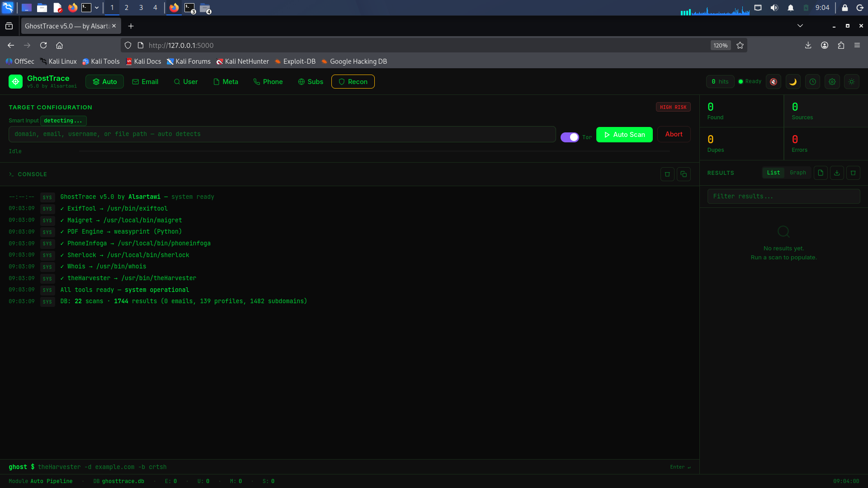This screenshot has height=488, width=868.
Task: Click the 120% page zoom indicator
Action: (720, 45)
